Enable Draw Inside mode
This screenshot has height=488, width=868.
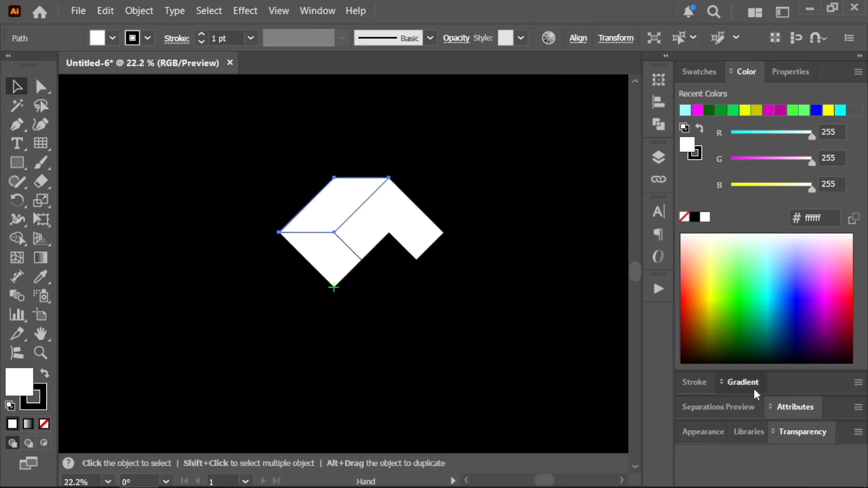pyautogui.click(x=44, y=443)
